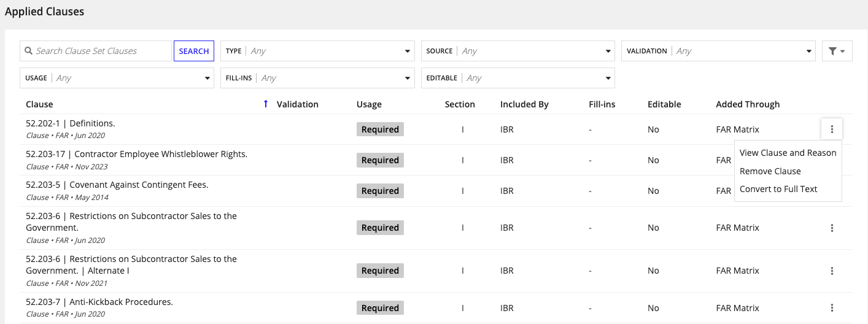Click the Usage column header
This screenshot has height=324, width=868.
point(369,104)
